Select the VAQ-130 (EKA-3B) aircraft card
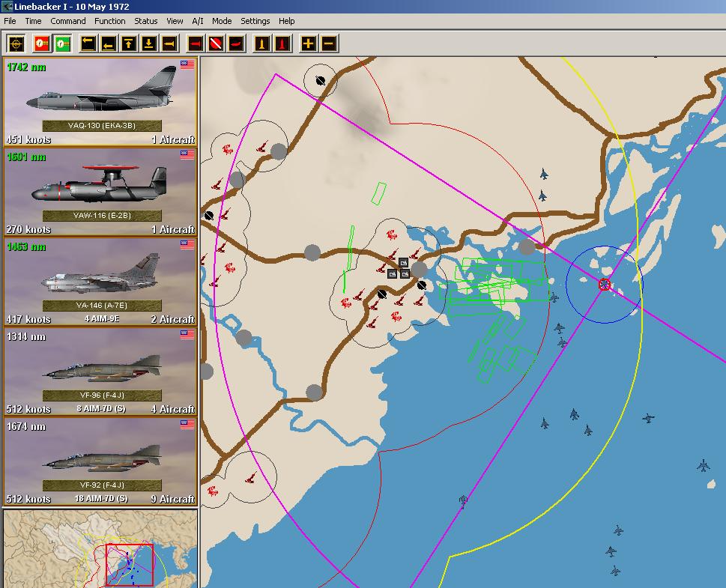The height and width of the screenshot is (588, 726). pyautogui.click(x=100, y=102)
